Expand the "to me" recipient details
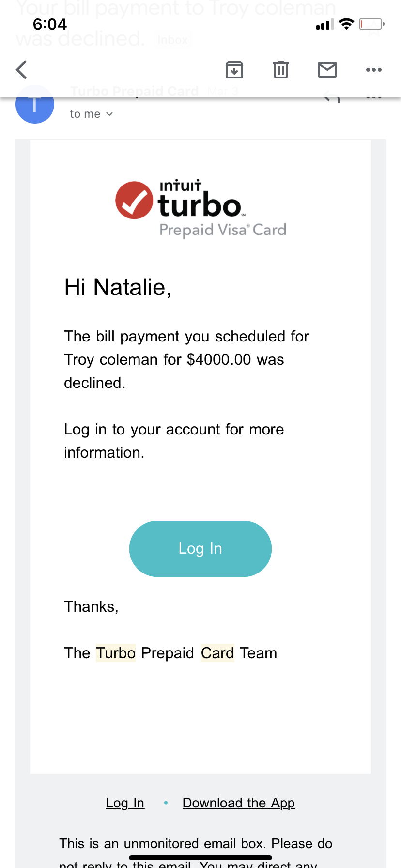This screenshot has height=868, width=401. [91, 114]
